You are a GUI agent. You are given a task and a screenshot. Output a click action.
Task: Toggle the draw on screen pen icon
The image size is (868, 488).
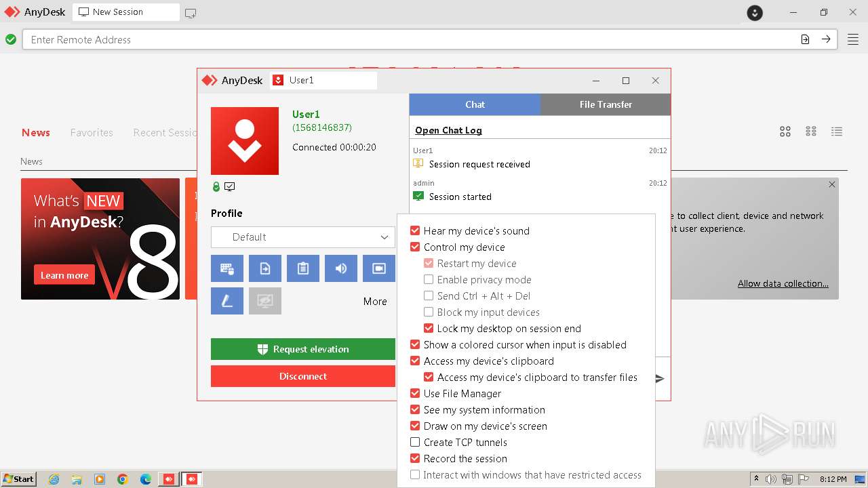pos(227,301)
